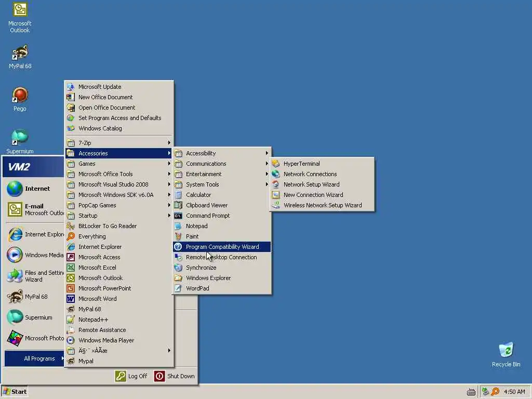This screenshot has height=399, width=532.
Task: Click the Microsoft Access key icon
Action: (x=71, y=257)
